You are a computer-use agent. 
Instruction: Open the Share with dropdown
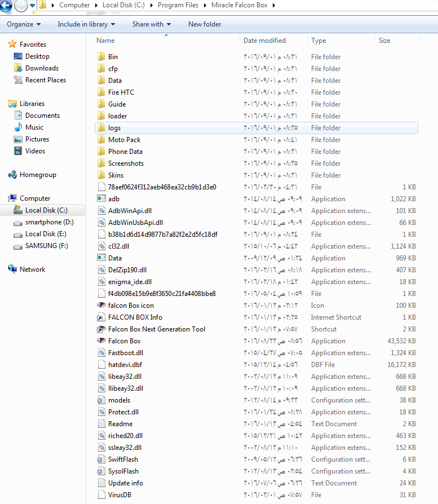152,24
